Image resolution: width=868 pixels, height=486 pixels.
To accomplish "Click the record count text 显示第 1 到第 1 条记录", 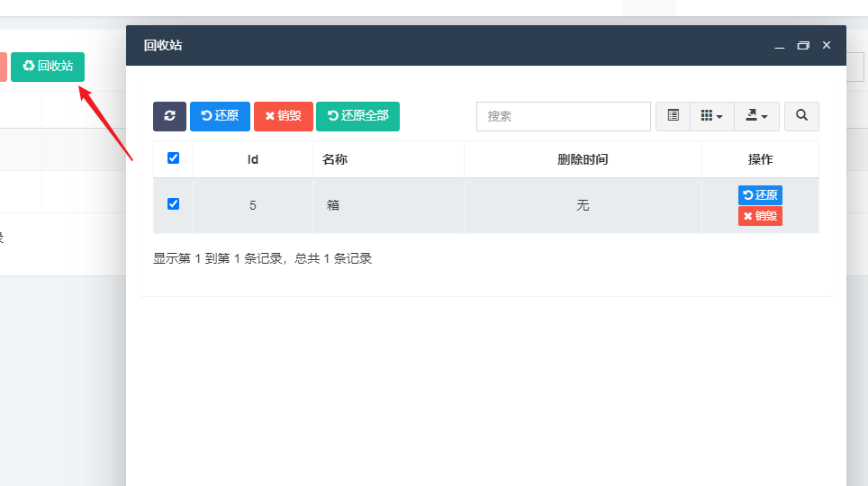I will tap(218, 258).
